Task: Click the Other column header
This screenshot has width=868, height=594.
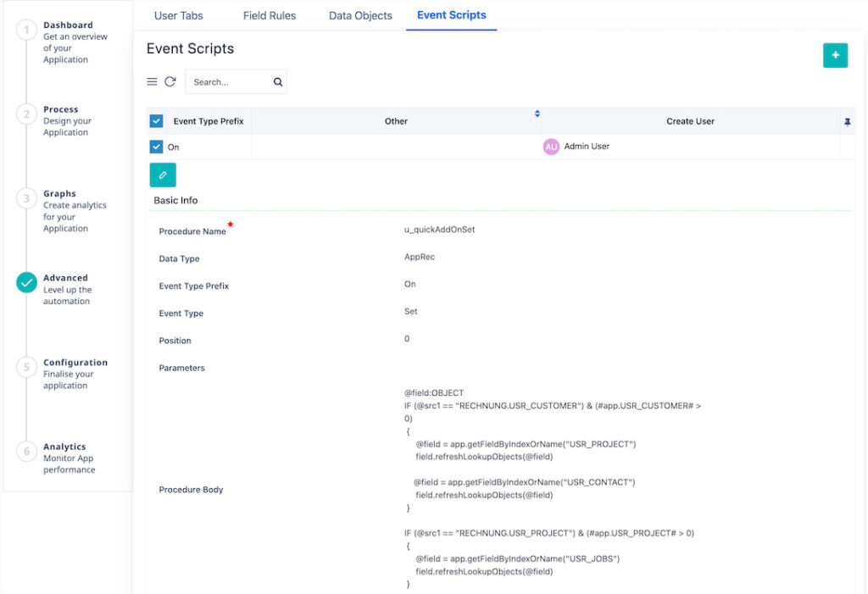Action: click(x=396, y=121)
